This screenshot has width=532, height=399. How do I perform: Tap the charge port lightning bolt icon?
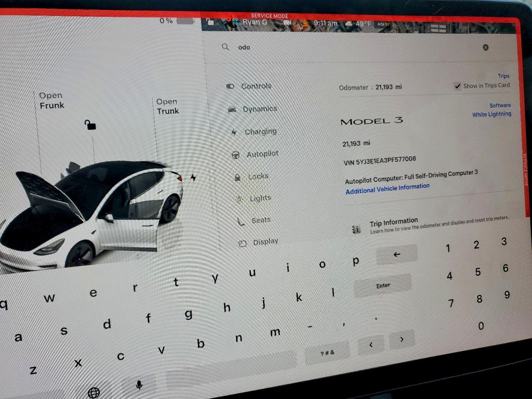point(193,177)
